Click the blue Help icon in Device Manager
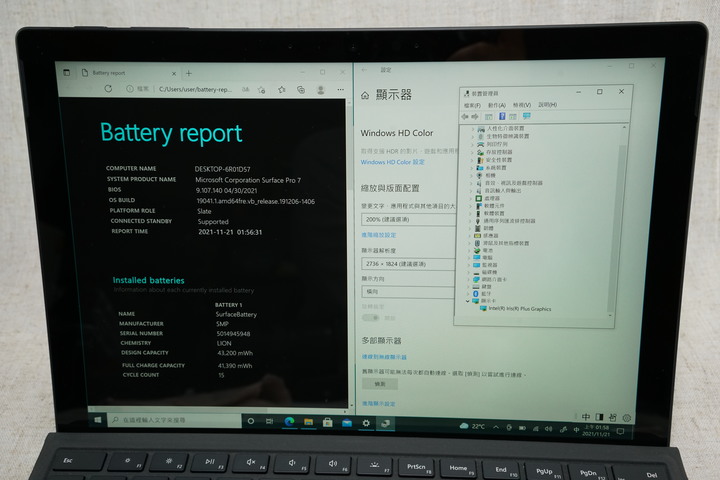The image size is (720, 480). [502, 116]
